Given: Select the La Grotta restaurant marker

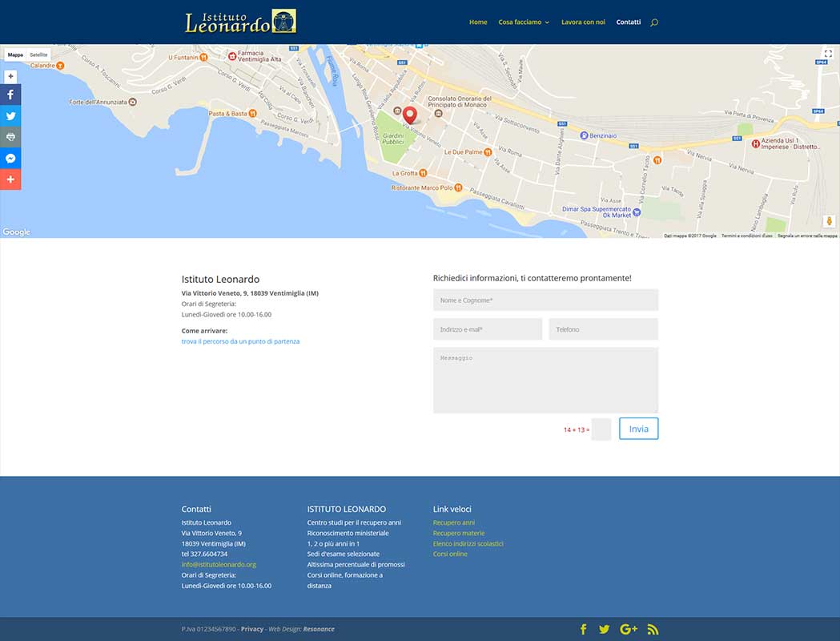Looking at the screenshot, I should tap(424, 173).
